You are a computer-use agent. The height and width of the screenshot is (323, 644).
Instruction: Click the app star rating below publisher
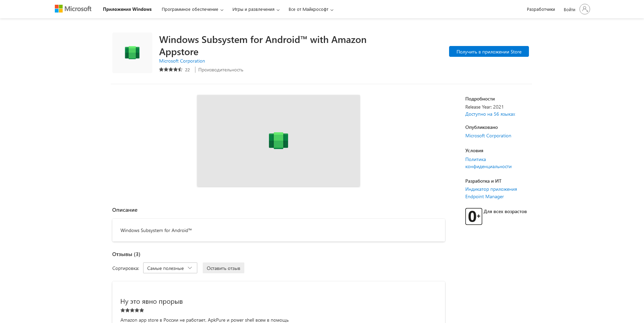point(171,70)
